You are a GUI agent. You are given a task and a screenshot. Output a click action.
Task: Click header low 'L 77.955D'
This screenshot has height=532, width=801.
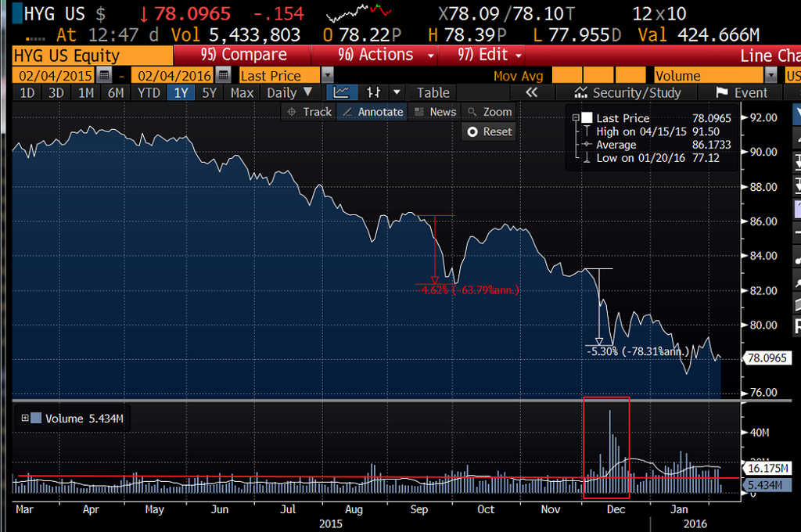coord(577,34)
